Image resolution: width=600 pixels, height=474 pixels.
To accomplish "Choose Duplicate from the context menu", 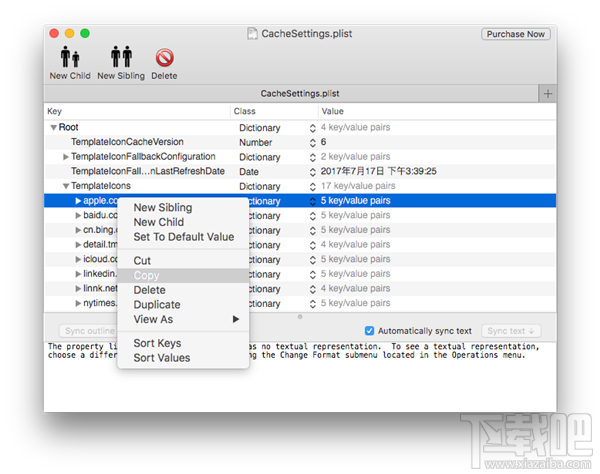I will [183, 305].
